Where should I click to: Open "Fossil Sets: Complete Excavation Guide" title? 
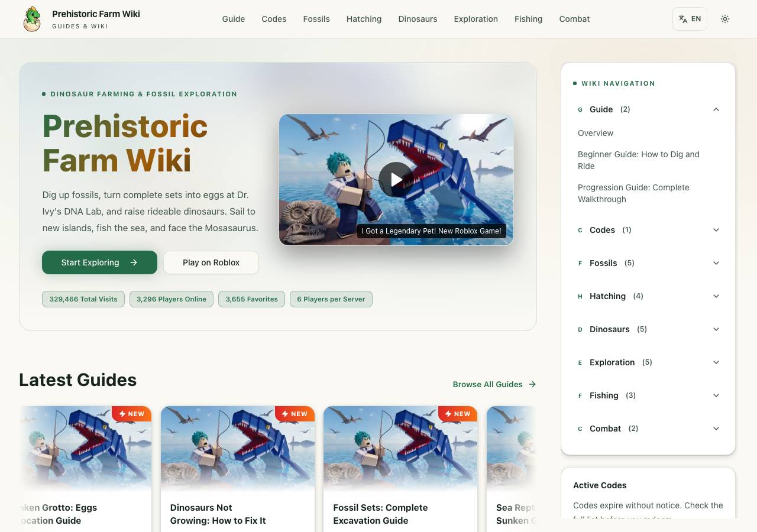[x=380, y=514]
